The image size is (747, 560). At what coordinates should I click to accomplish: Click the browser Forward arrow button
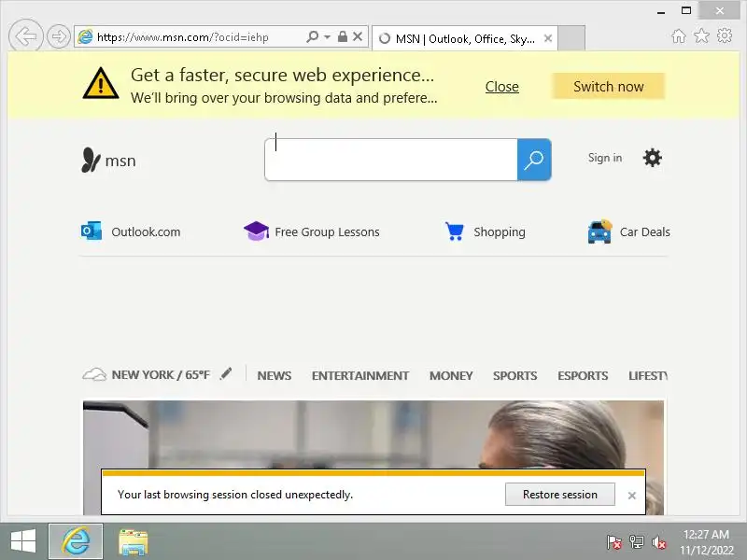[x=59, y=36]
